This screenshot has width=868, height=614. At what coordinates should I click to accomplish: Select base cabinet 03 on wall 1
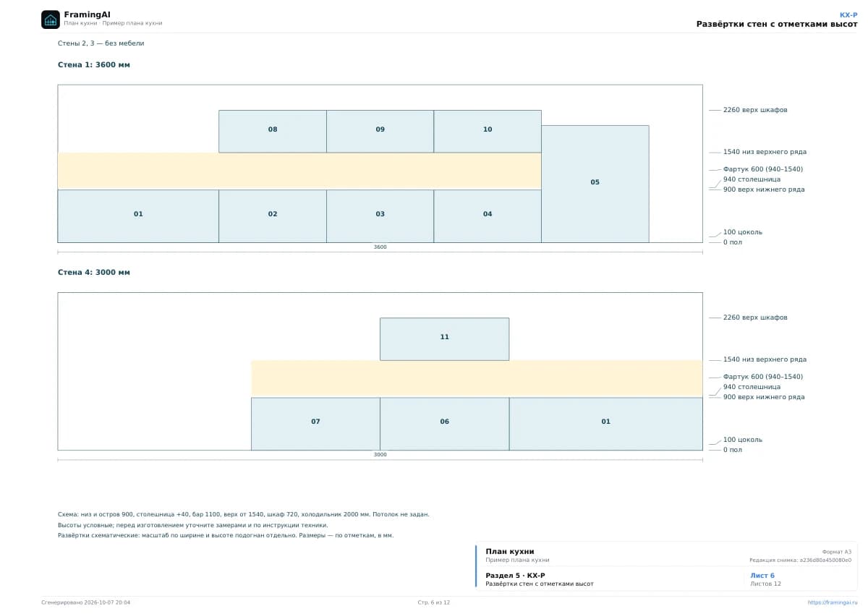pos(380,216)
